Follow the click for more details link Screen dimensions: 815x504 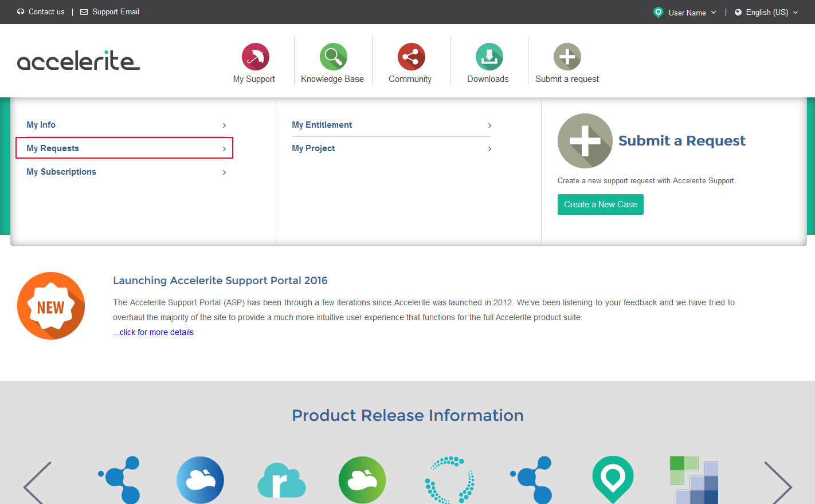coord(153,332)
